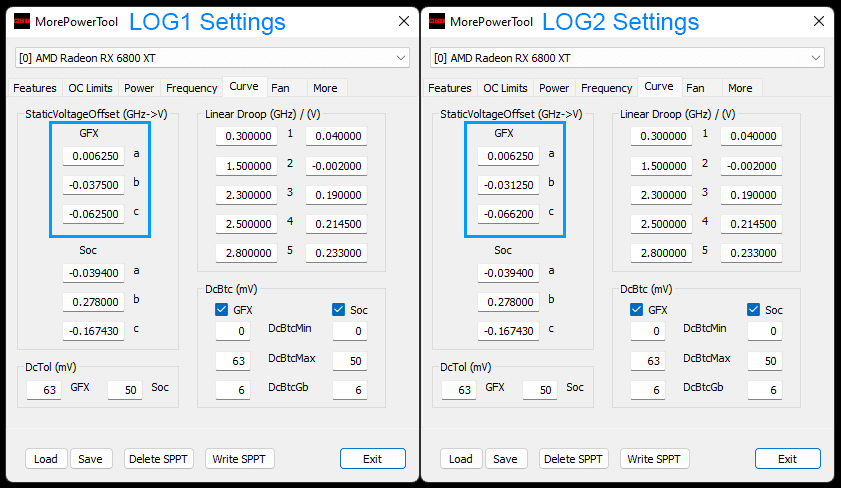
Task: Click GFX b field -0.037500 in LOG1
Action: tap(94, 185)
